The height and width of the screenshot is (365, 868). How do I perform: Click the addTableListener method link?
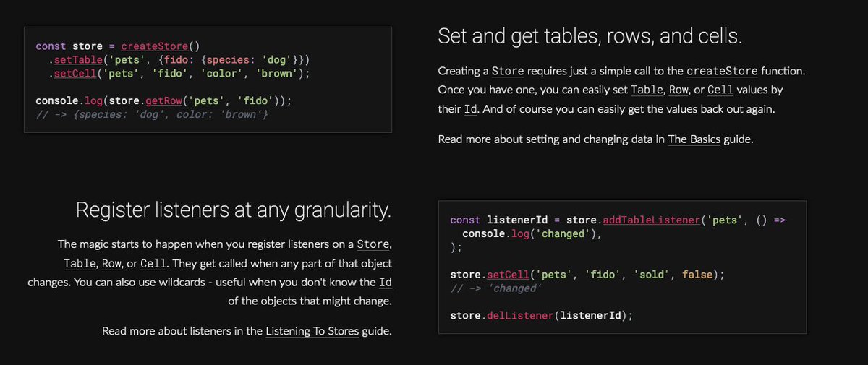651,219
